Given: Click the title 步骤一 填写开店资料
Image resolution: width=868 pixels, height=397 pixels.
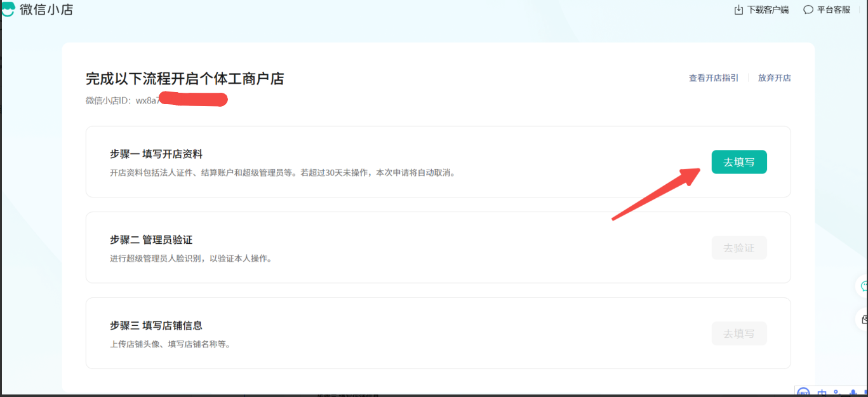Looking at the screenshot, I should 156,154.
